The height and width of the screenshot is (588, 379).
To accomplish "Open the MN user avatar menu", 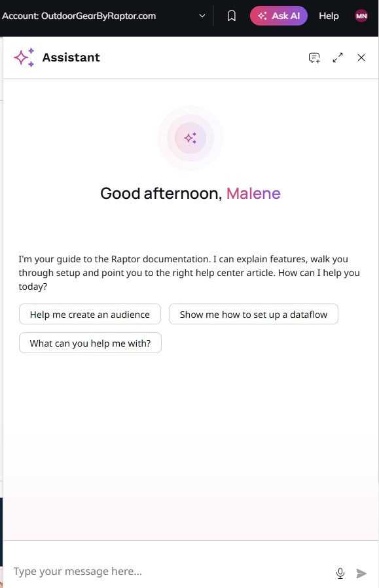I will click(361, 16).
